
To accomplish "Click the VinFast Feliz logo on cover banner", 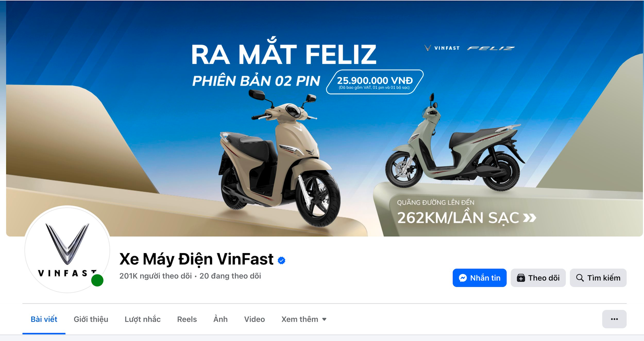I will tap(469, 48).
